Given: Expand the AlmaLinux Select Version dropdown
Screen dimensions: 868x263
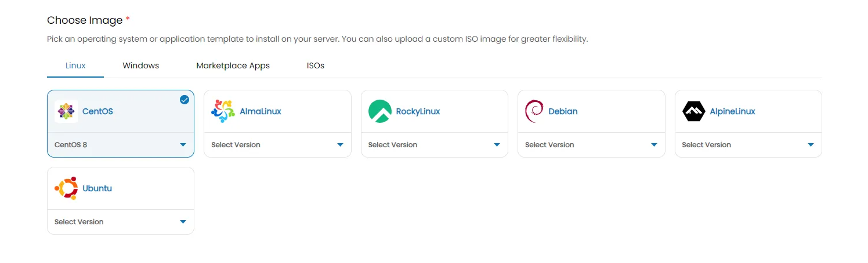Looking at the screenshot, I should pos(277,145).
